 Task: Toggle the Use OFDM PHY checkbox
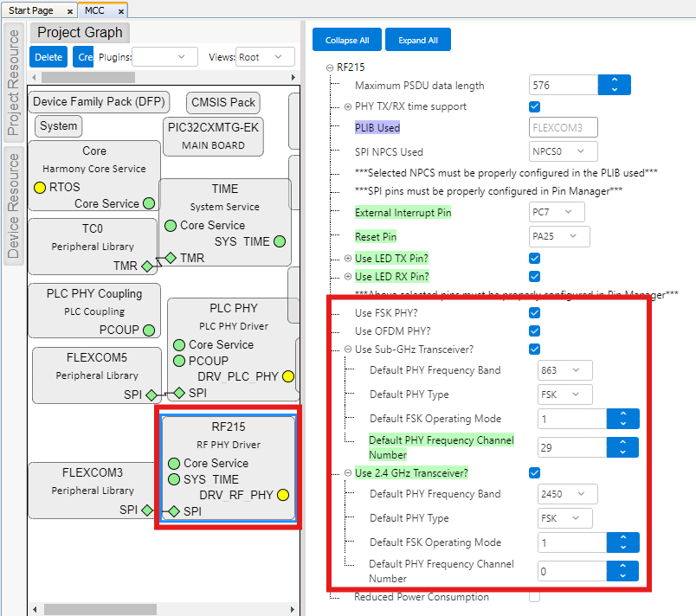534,331
